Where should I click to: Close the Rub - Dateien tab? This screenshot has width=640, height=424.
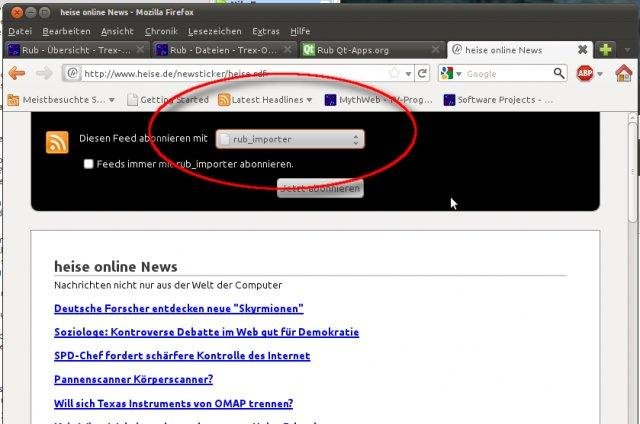288,50
